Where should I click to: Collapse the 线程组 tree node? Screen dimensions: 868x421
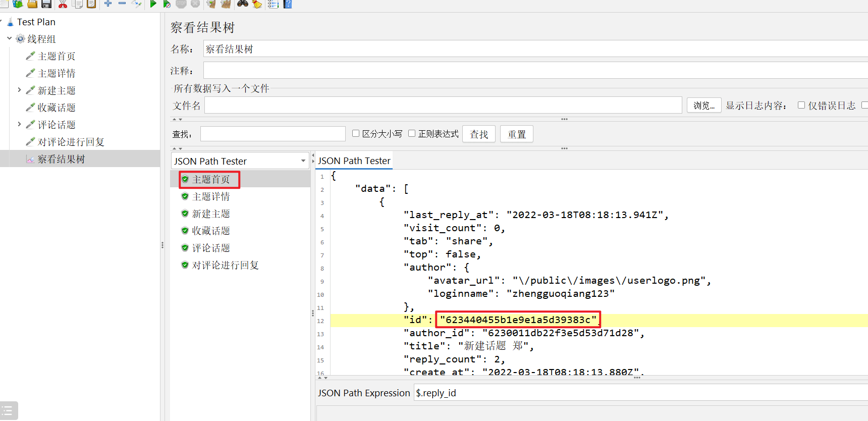pyautogui.click(x=9, y=38)
